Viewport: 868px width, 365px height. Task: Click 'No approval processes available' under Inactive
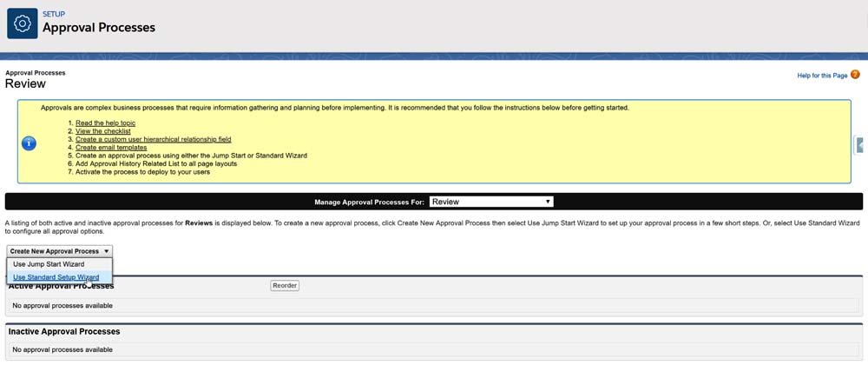pyautogui.click(x=62, y=349)
